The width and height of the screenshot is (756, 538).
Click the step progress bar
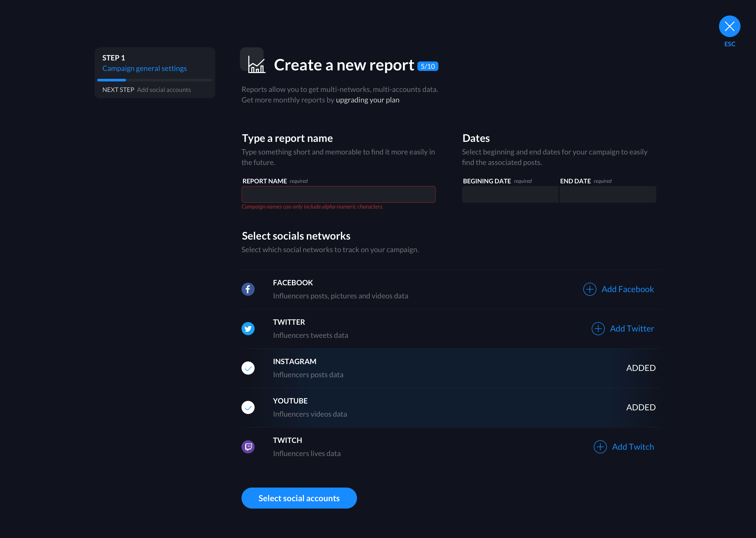point(155,80)
